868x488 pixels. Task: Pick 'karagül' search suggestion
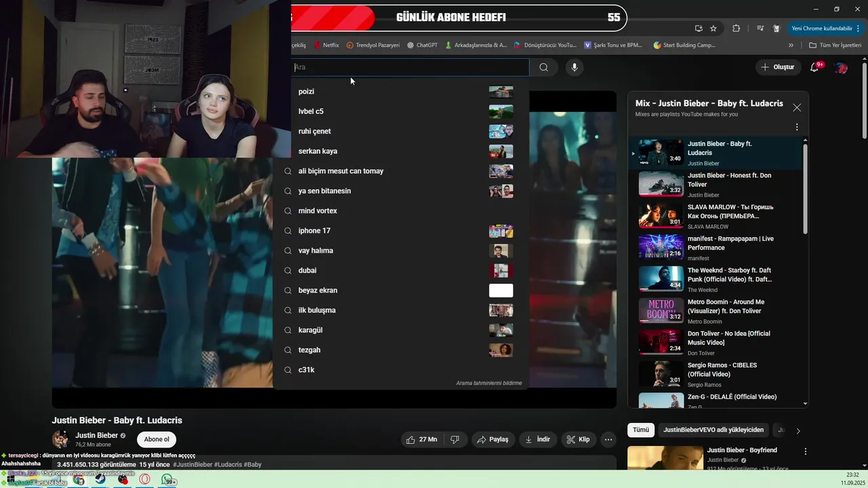401,330
